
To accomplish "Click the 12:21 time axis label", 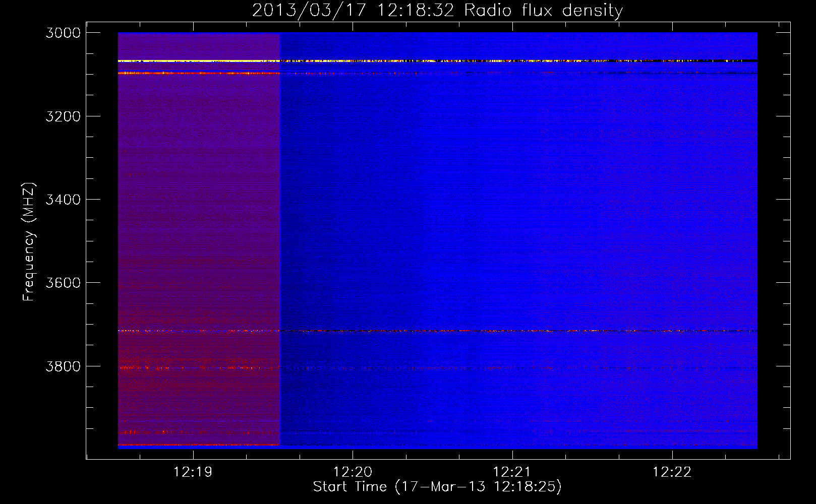I will pyautogui.click(x=512, y=472).
